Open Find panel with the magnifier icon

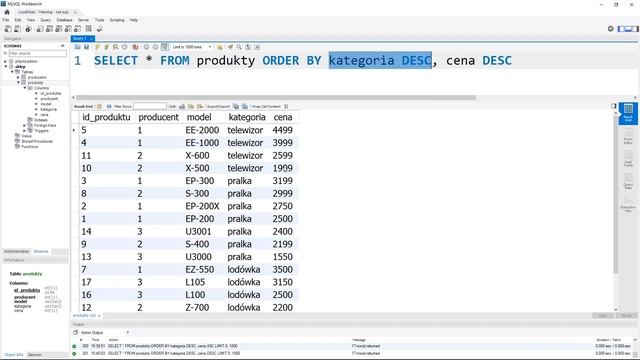point(239,47)
